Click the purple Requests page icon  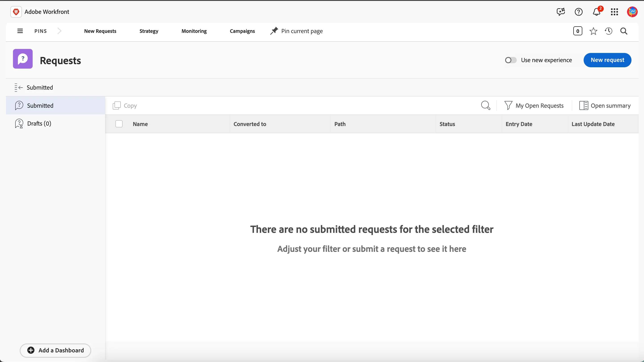[23, 59]
